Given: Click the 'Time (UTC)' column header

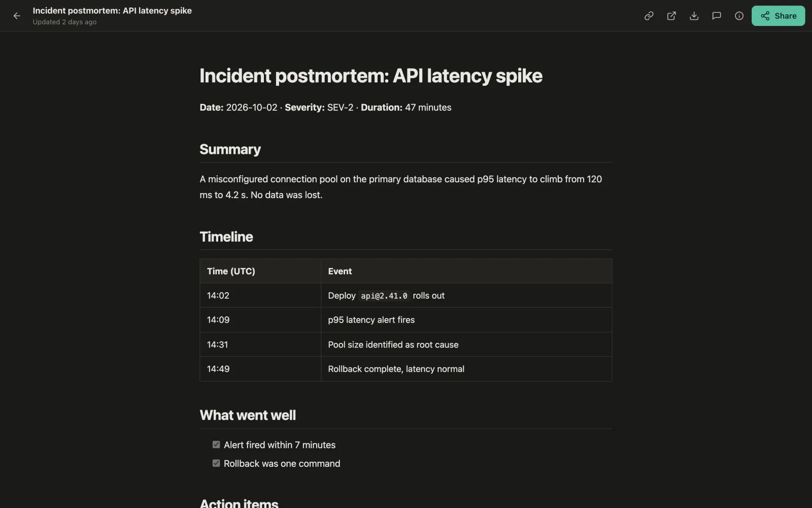Looking at the screenshot, I should [x=260, y=271].
